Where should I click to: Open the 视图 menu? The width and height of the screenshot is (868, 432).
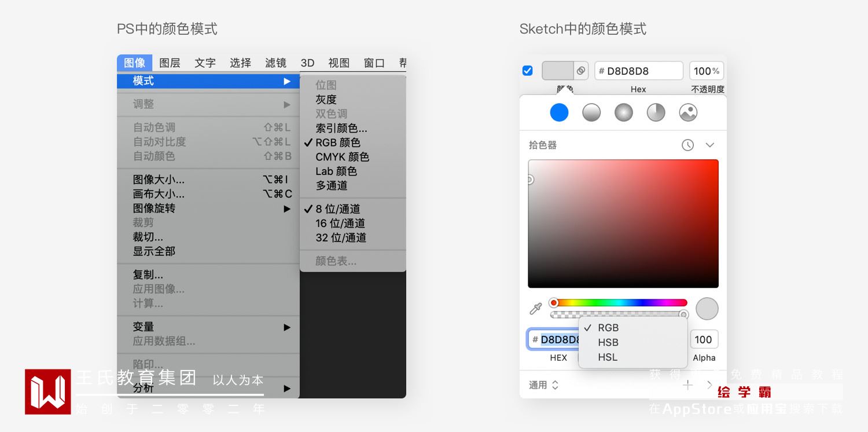pyautogui.click(x=339, y=63)
